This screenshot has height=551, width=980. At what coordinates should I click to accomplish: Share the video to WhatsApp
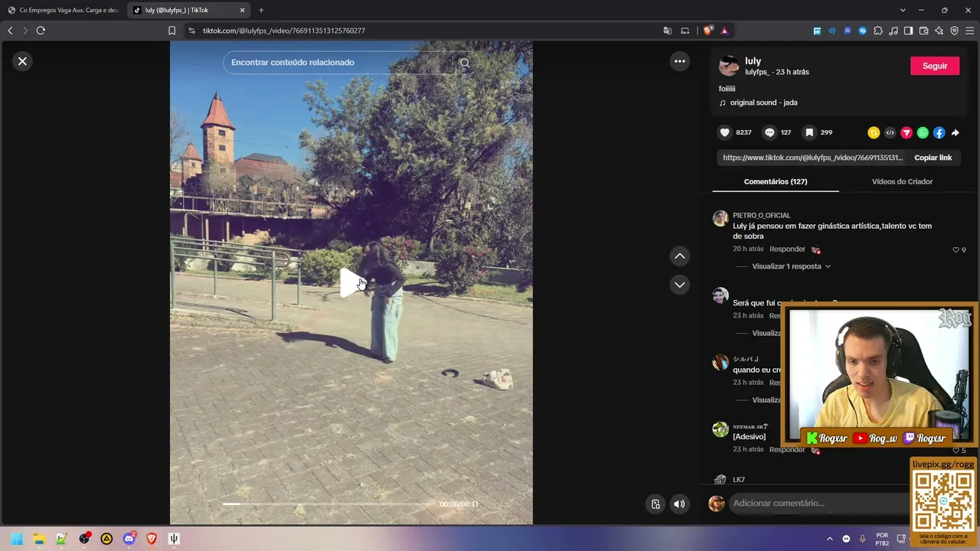[x=923, y=132]
